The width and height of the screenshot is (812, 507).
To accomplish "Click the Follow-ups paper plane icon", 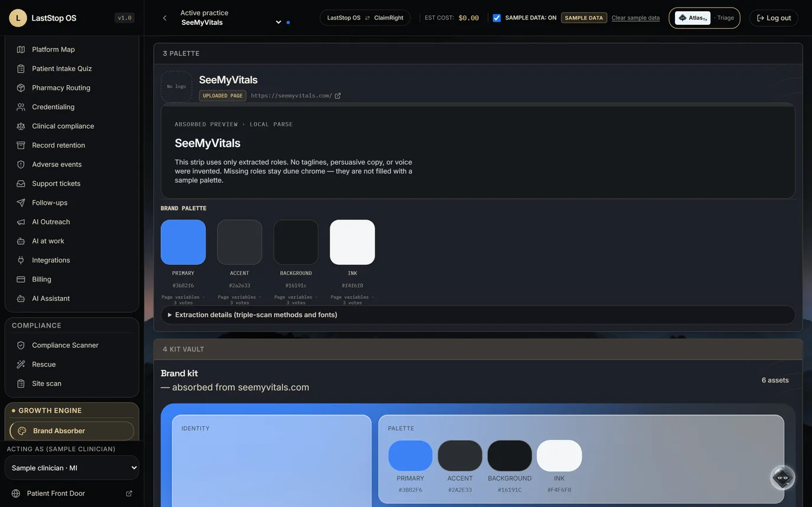I will (x=21, y=203).
